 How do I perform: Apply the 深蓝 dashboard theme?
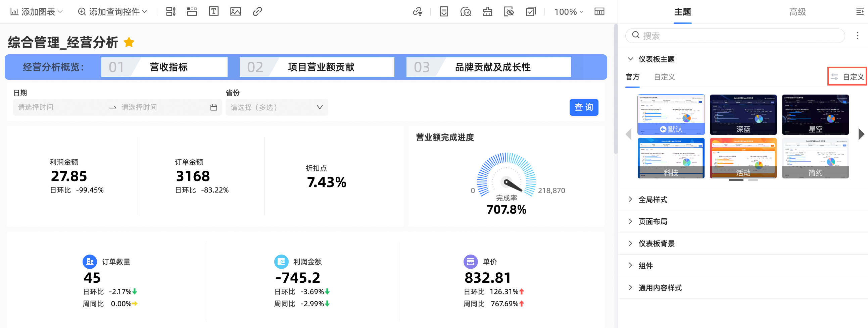click(x=743, y=114)
